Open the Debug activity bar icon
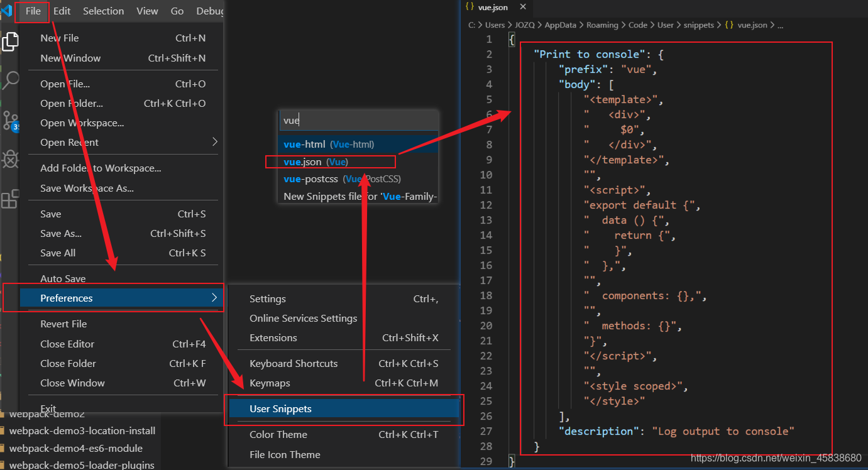Viewport: 868px width, 470px height. (x=10, y=160)
